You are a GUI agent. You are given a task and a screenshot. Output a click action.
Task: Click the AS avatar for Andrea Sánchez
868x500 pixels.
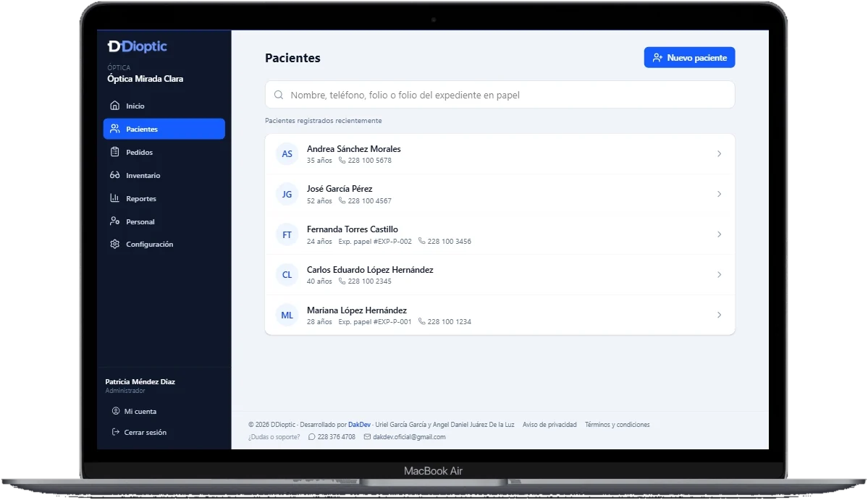coord(287,153)
